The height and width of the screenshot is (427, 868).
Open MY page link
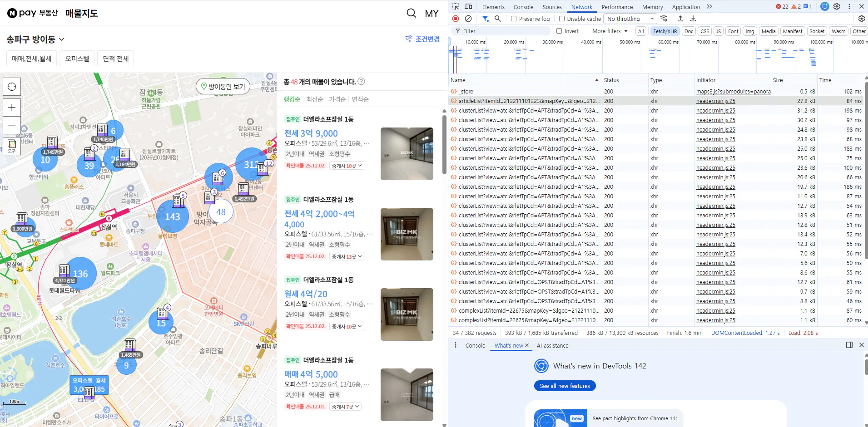[432, 13]
